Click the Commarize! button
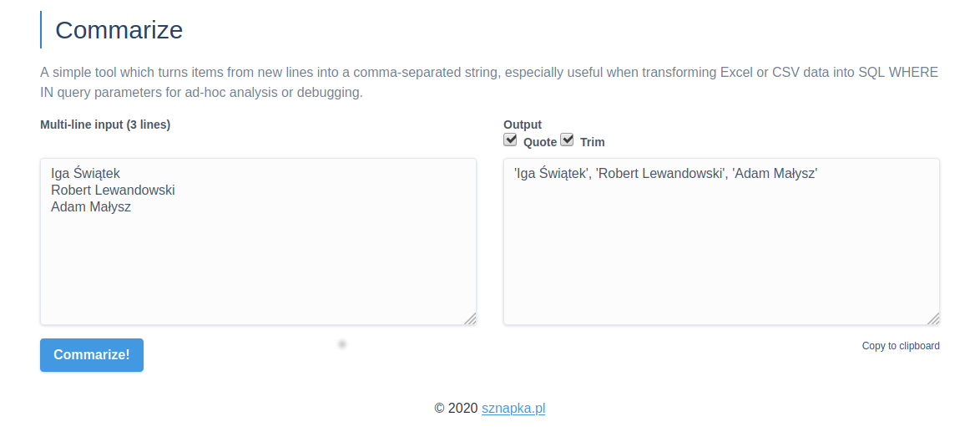 tap(92, 354)
